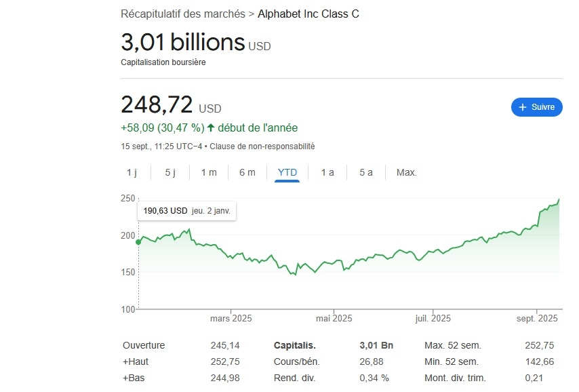Click the Max. 52 sem. value 252,75
The image size is (579, 392).
tap(539, 345)
